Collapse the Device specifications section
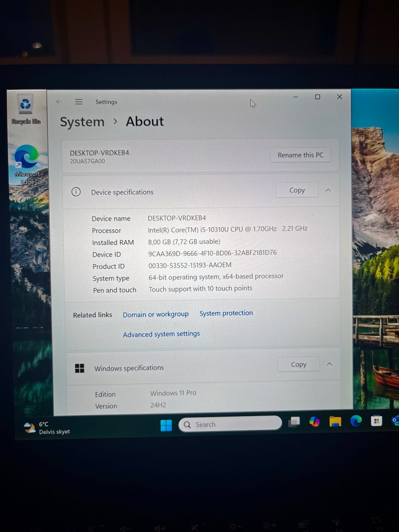 pos(328,190)
